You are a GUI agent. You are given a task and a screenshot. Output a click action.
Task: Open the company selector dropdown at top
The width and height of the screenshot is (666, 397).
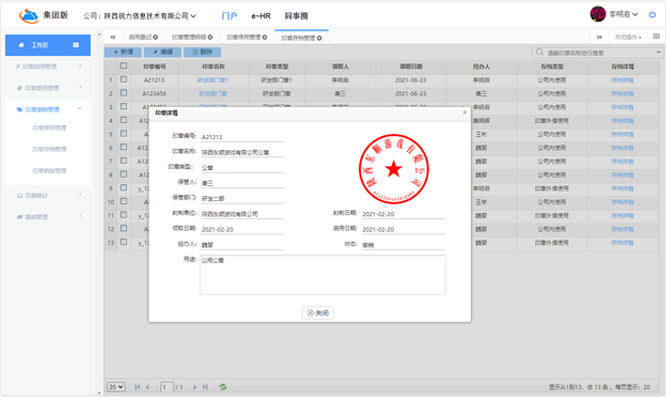(x=140, y=16)
